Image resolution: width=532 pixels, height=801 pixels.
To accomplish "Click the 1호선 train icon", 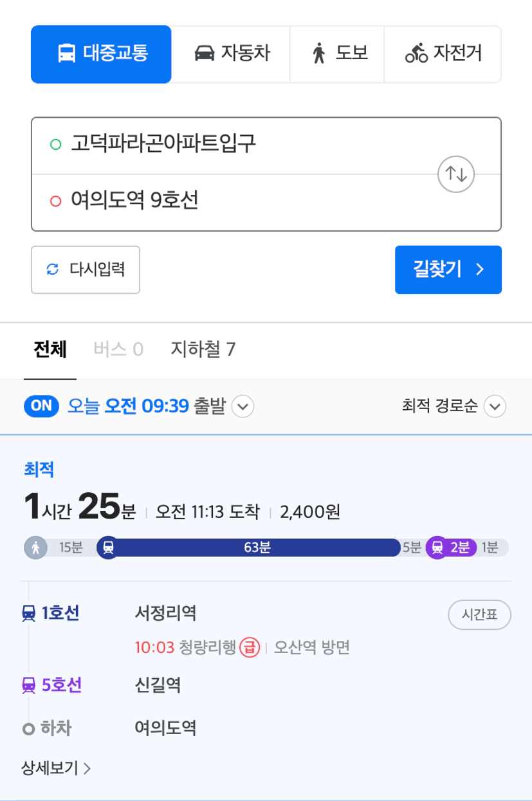I will 28,614.
